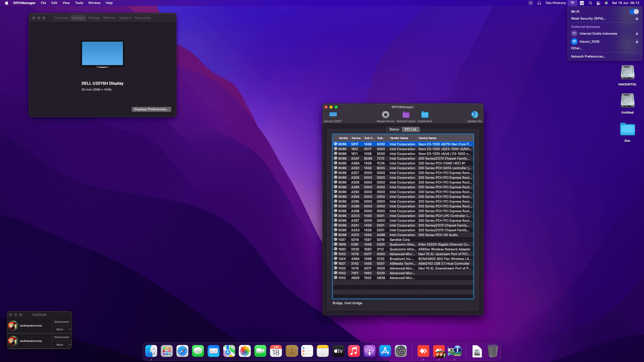Select the Killer E2500 Gigabit Ethernet row

tap(403, 244)
